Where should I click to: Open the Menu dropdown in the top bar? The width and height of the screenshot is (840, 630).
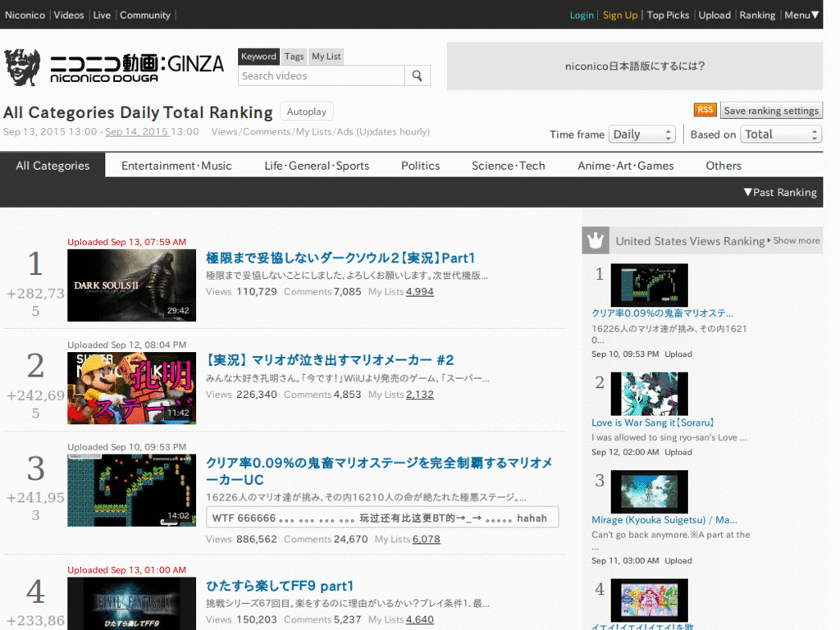(x=800, y=14)
